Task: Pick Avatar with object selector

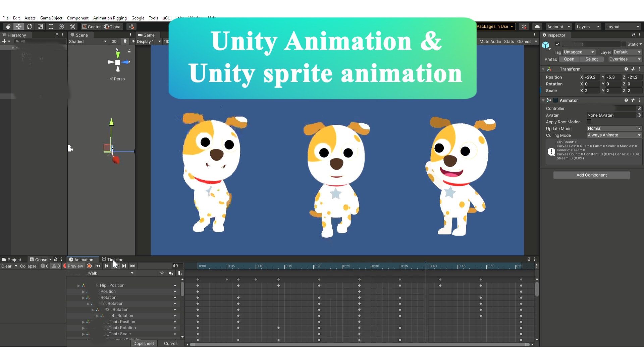Action: 639,115
